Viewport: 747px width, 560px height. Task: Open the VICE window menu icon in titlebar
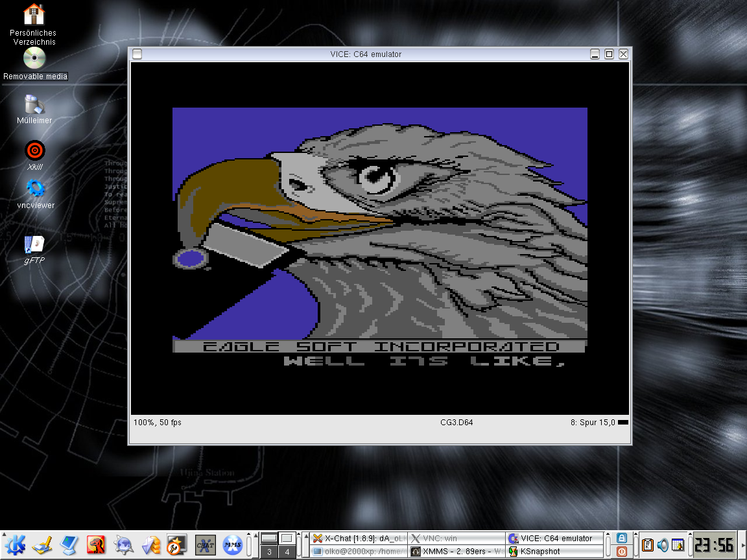[137, 54]
